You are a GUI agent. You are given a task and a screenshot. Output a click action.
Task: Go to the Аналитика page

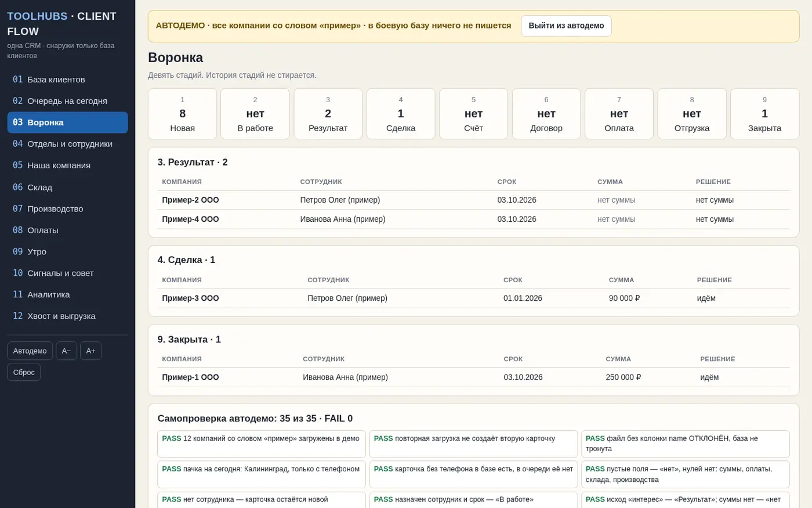coord(67,294)
